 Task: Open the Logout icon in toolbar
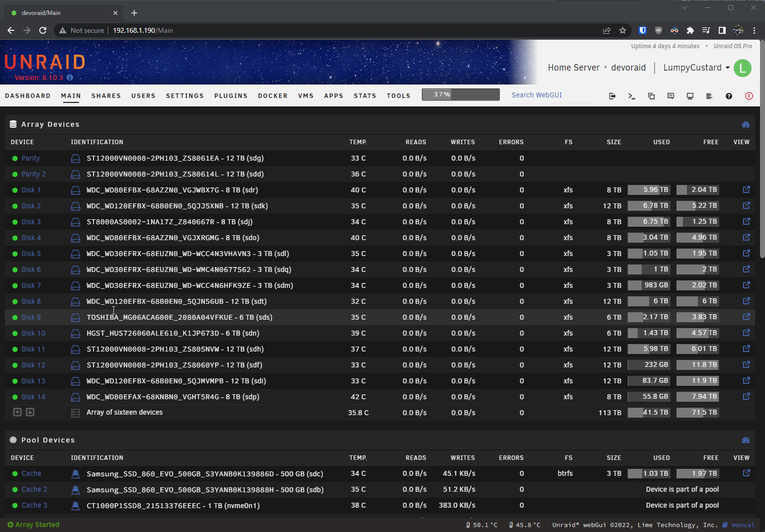[x=612, y=96]
